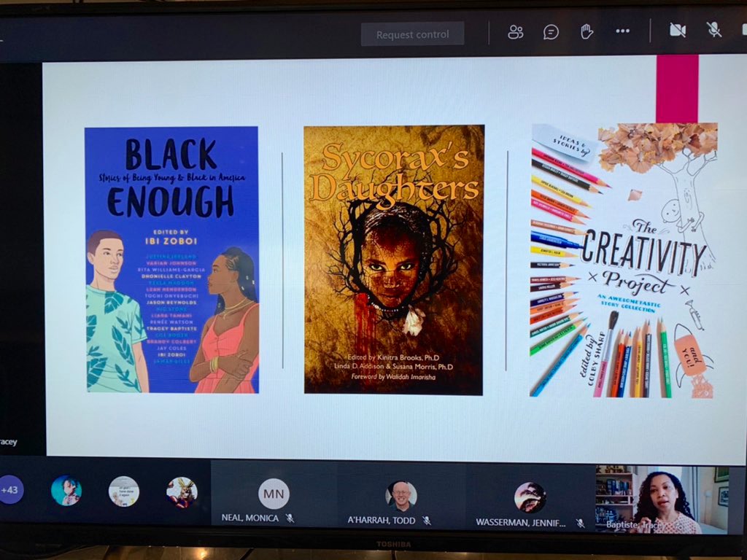Screen dimensions: 747x560
Task: Select the All Might avatar participant
Action: (182, 492)
